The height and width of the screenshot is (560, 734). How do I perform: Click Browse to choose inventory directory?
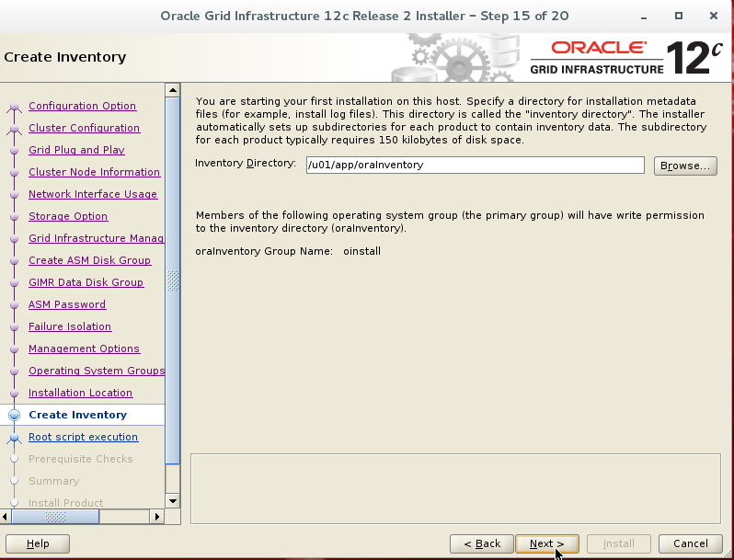coord(685,166)
